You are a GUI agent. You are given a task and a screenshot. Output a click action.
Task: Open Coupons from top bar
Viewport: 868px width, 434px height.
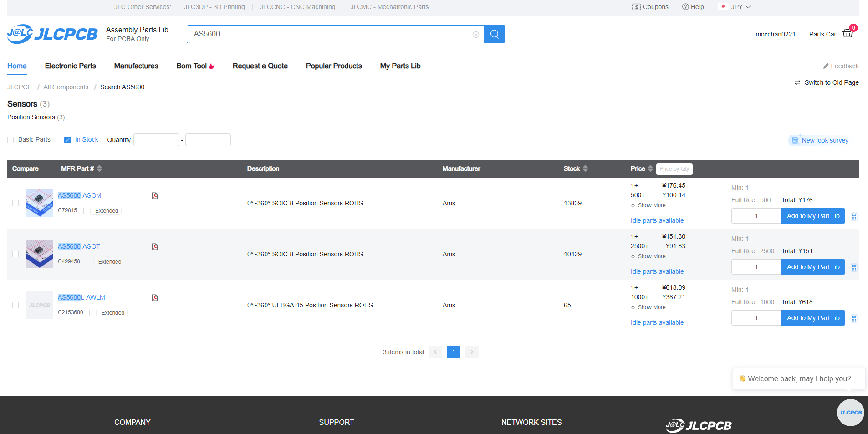[650, 7]
